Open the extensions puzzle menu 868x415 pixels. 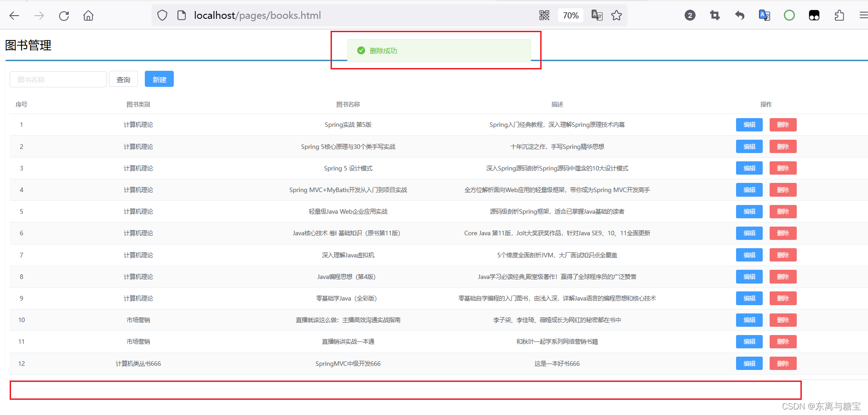pyautogui.click(x=839, y=16)
